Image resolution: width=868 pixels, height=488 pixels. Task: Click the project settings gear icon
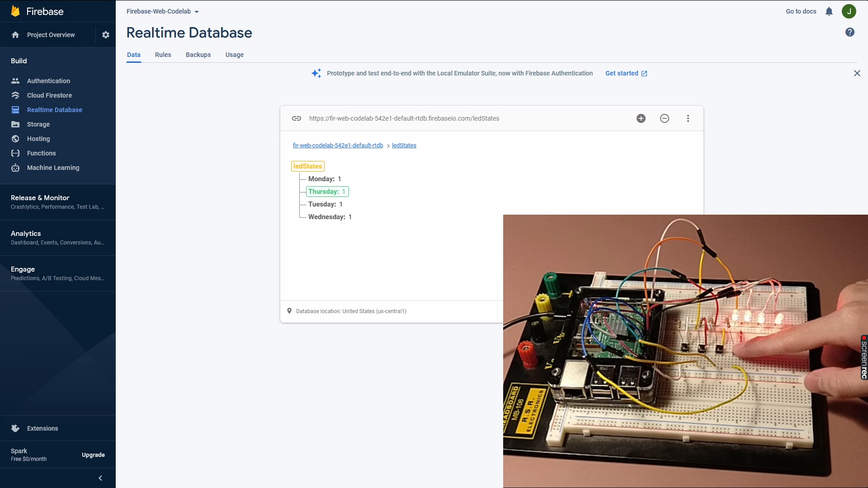106,35
